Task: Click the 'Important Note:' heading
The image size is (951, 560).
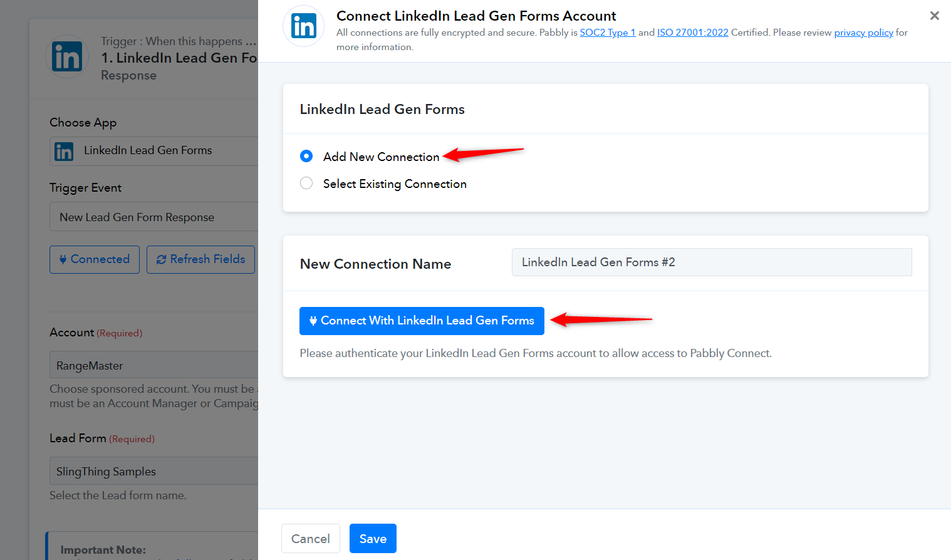Action: (x=103, y=550)
